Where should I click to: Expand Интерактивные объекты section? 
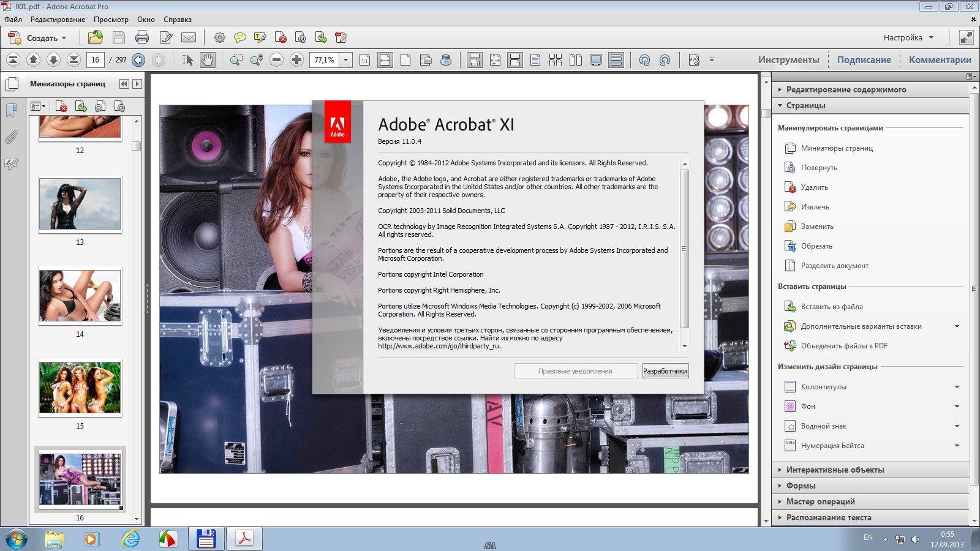click(870, 470)
